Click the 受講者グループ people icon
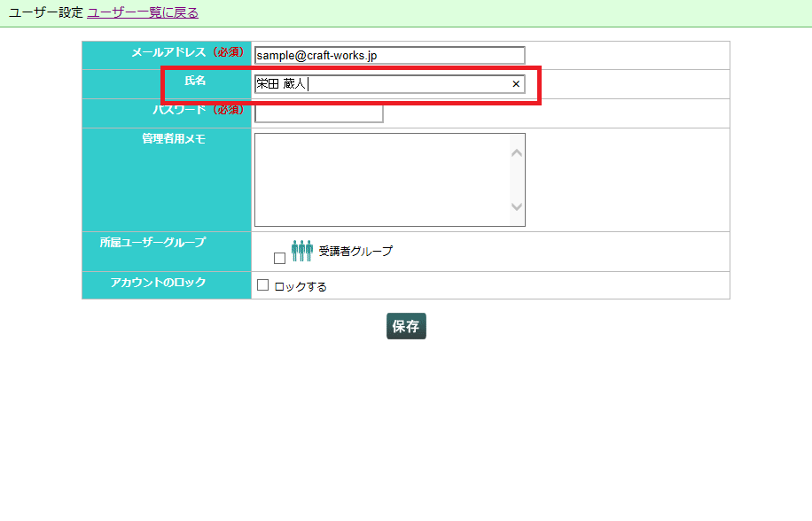This screenshot has height=521, width=812. 302,251
